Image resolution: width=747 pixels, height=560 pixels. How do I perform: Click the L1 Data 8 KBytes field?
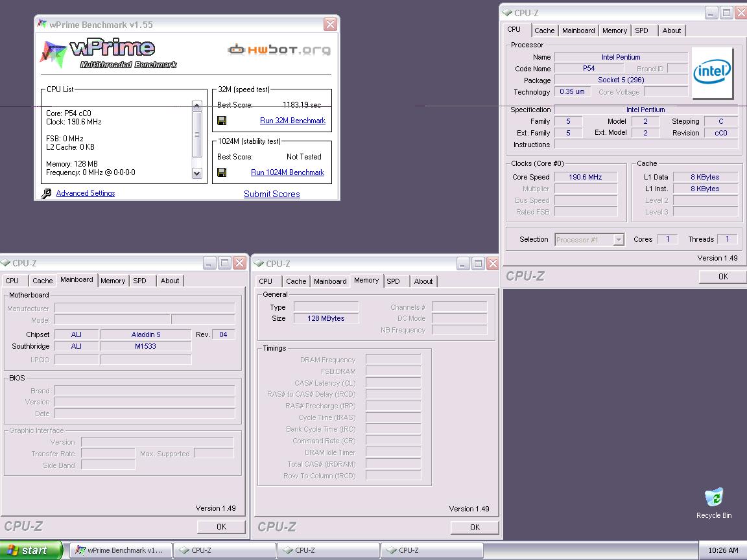click(705, 177)
